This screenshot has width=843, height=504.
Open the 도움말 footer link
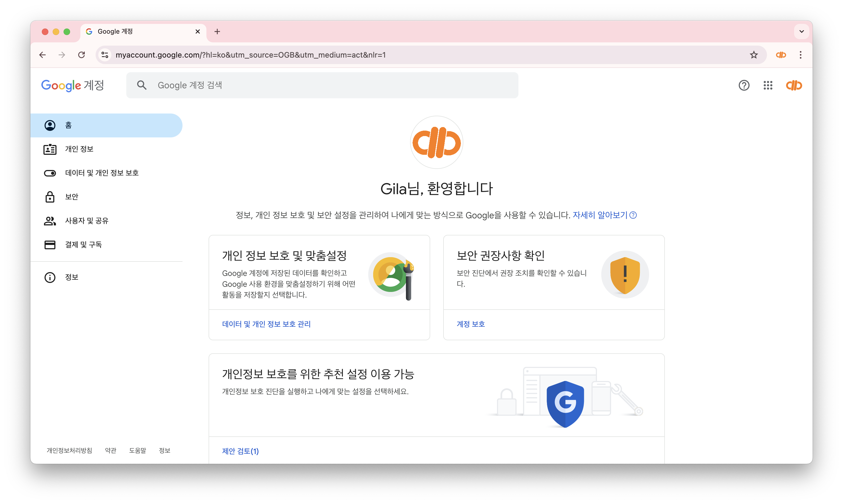coord(137,450)
